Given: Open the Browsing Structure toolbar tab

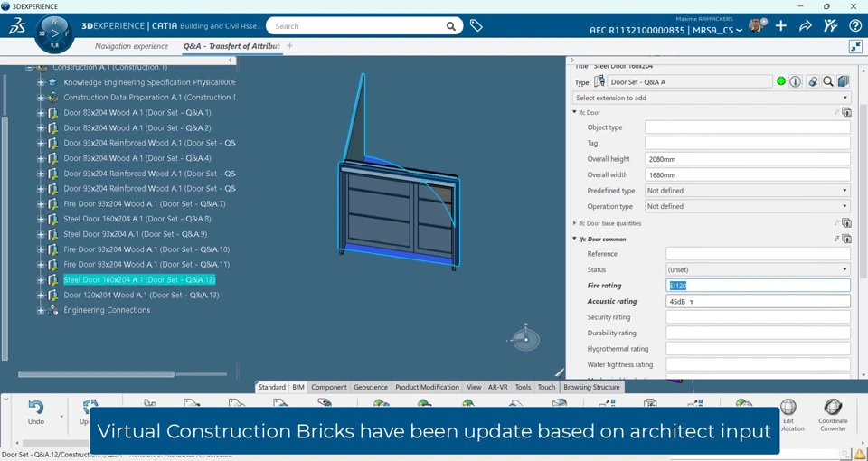Looking at the screenshot, I should tap(591, 388).
